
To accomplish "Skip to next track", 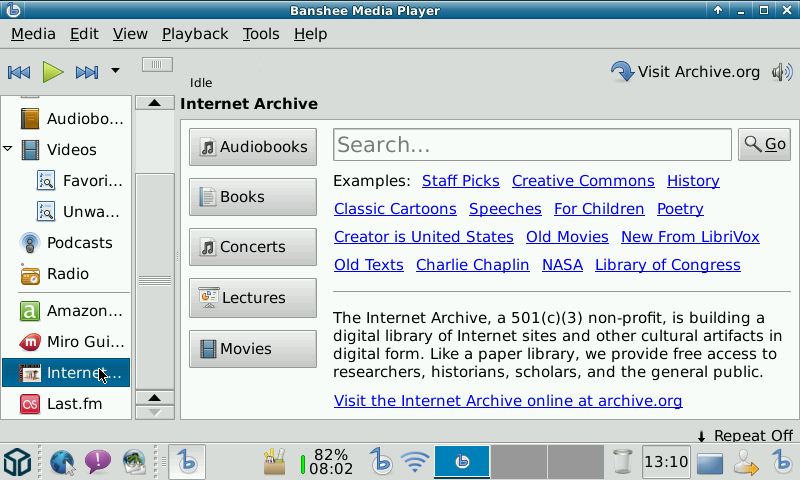I will pyautogui.click(x=87, y=72).
